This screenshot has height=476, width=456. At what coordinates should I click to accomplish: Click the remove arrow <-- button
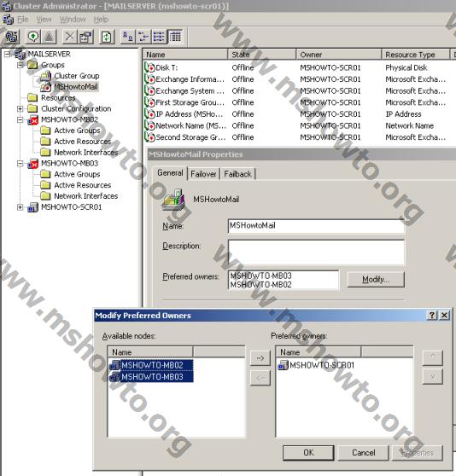[260, 378]
